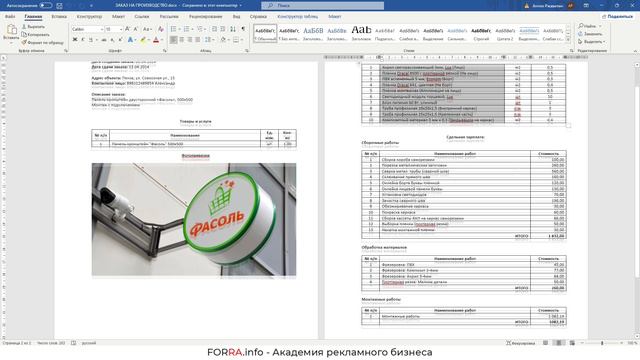Image resolution: width=640 pixels, height=360 pixels.
Task: Open the font color dropdown arrow
Action: click(x=161, y=40)
